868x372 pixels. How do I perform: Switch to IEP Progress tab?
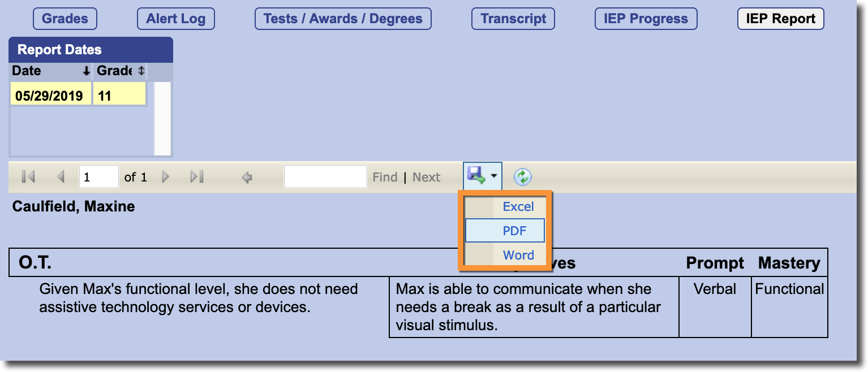click(x=646, y=19)
